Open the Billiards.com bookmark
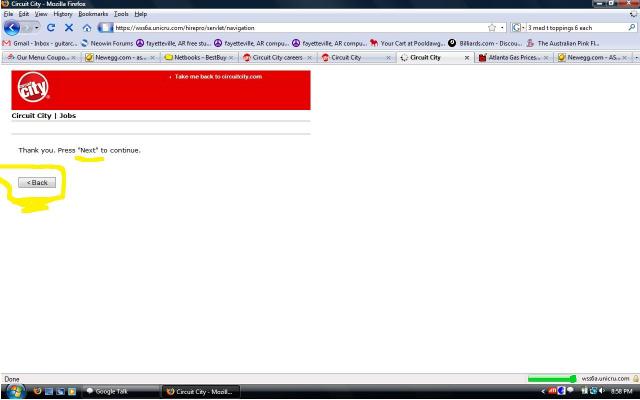Image resolution: width=640 pixels, height=400 pixels. [485, 43]
